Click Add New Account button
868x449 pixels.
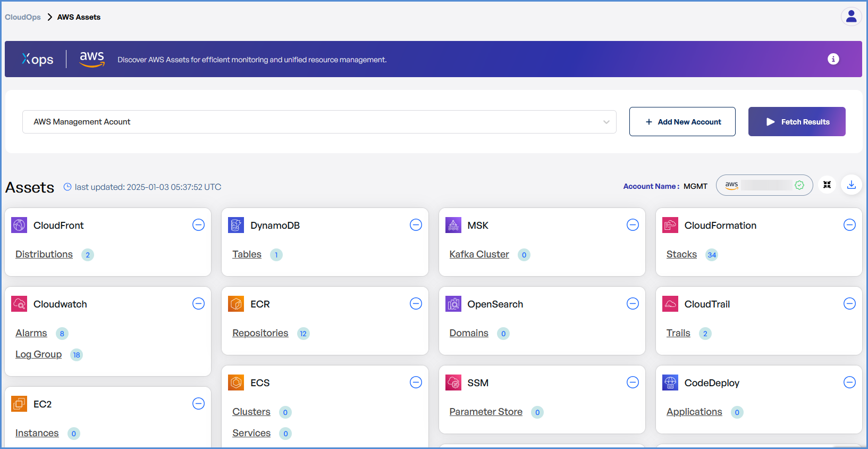[682, 122]
